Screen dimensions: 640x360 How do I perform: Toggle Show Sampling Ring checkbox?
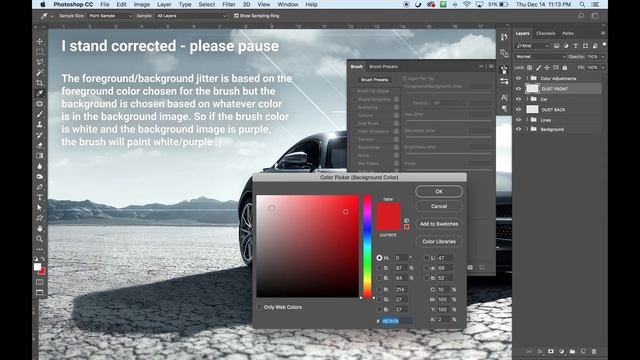[236, 16]
